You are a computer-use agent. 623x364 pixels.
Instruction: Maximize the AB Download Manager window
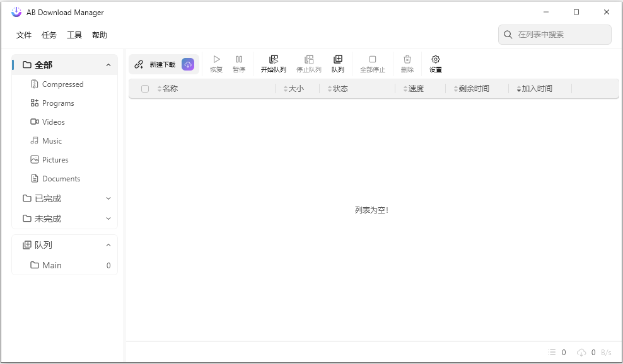[x=576, y=12]
